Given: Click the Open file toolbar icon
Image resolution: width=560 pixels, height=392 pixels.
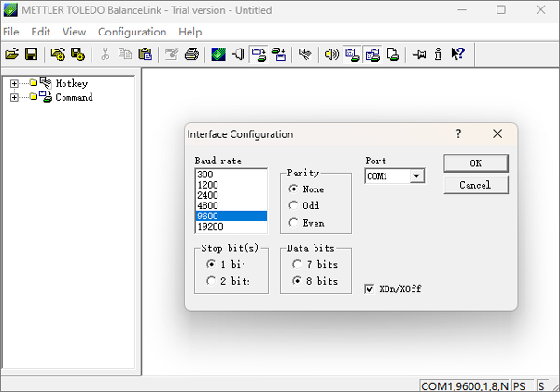Looking at the screenshot, I should (12, 54).
